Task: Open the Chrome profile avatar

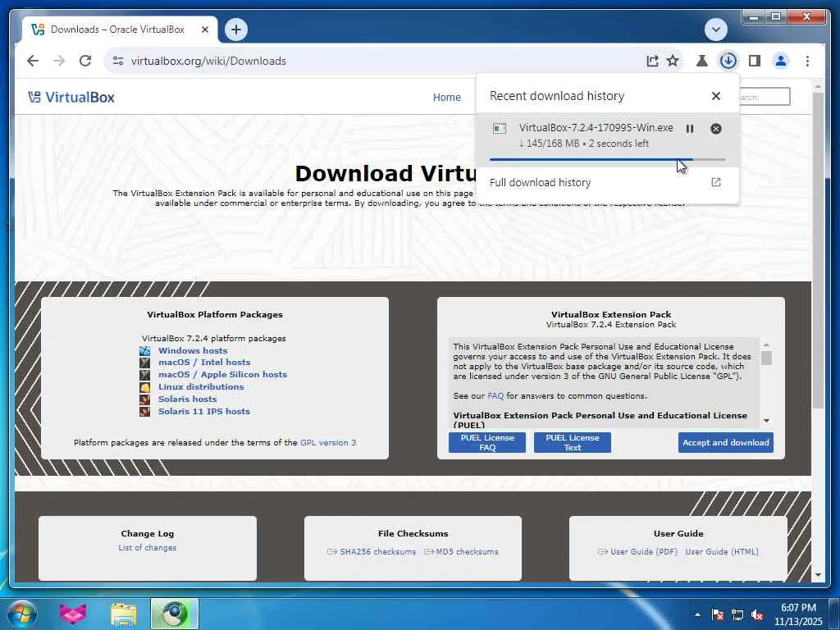Action: click(x=781, y=61)
